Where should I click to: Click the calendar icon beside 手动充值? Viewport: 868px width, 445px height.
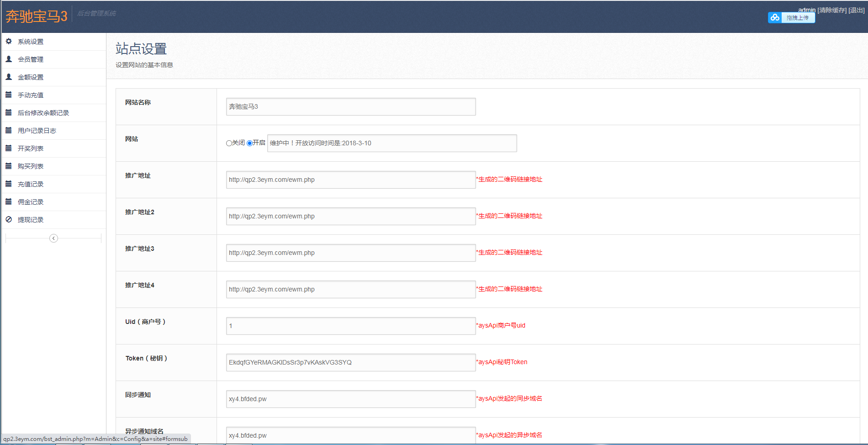[9, 95]
